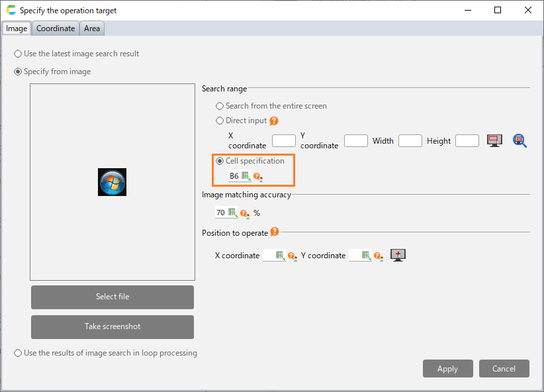Click the screen area selection monitor icon

(x=494, y=140)
